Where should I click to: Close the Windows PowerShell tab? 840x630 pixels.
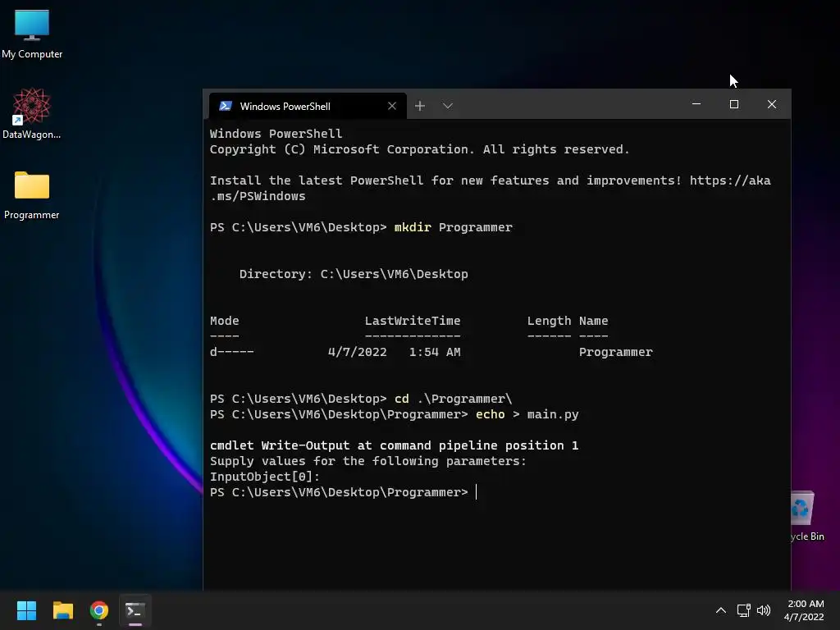[392, 106]
